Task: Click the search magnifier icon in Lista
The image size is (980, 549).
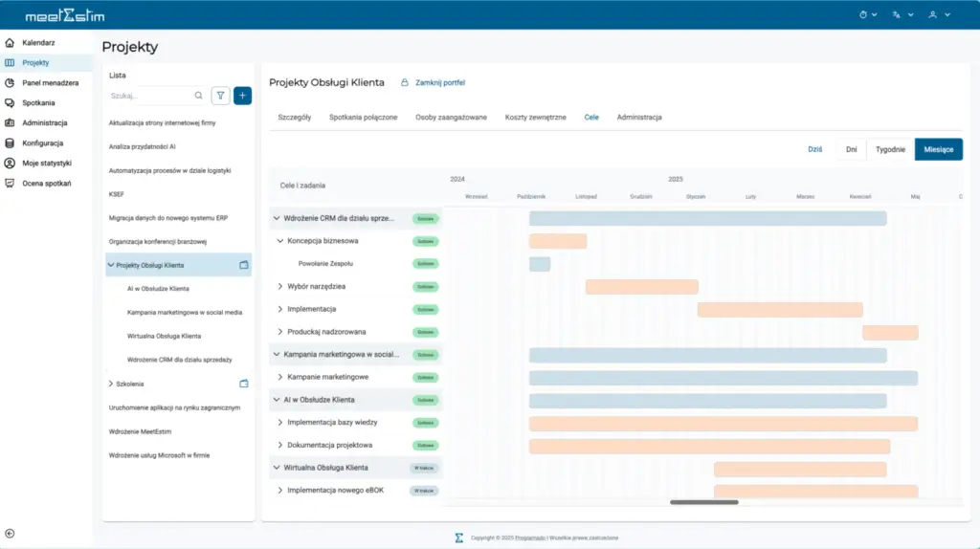Action: tap(199, 96)
